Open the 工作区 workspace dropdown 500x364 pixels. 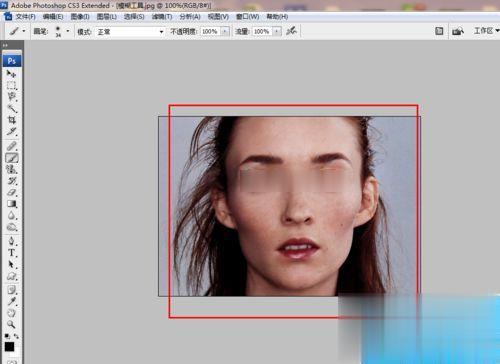click(x=486, y=31)
